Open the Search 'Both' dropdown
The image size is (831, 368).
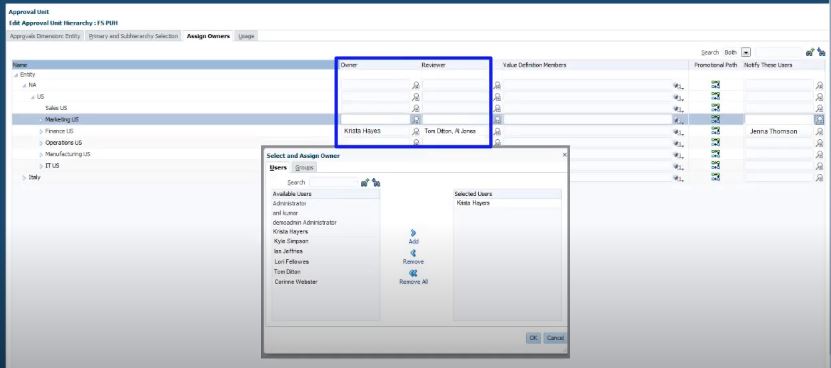746,52
